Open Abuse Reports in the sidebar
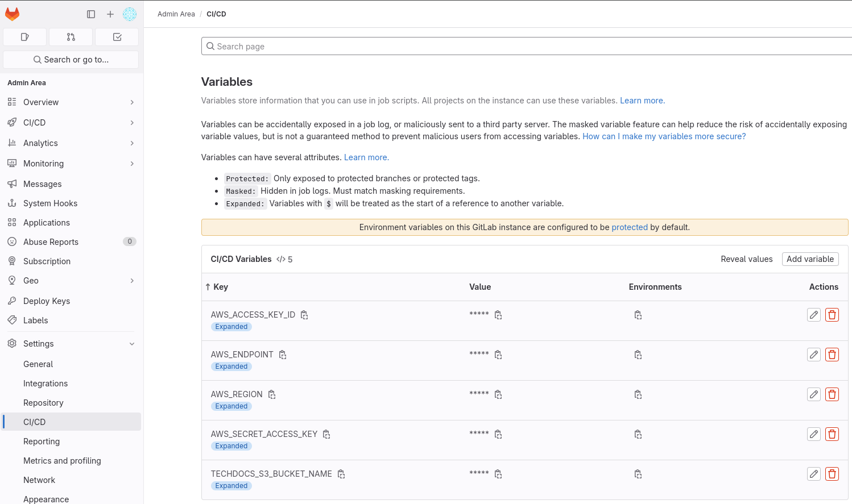This screenshot has height=504, width=852. (x=72, y=242)
